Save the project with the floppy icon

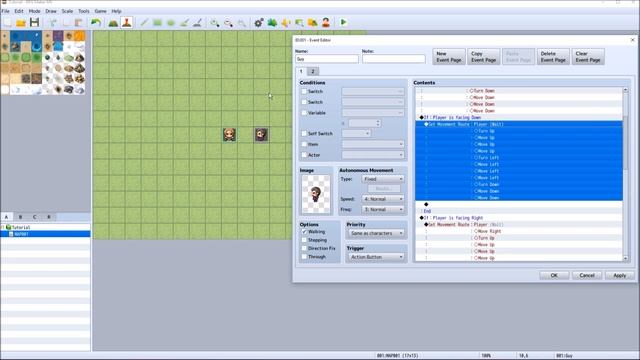34,22
